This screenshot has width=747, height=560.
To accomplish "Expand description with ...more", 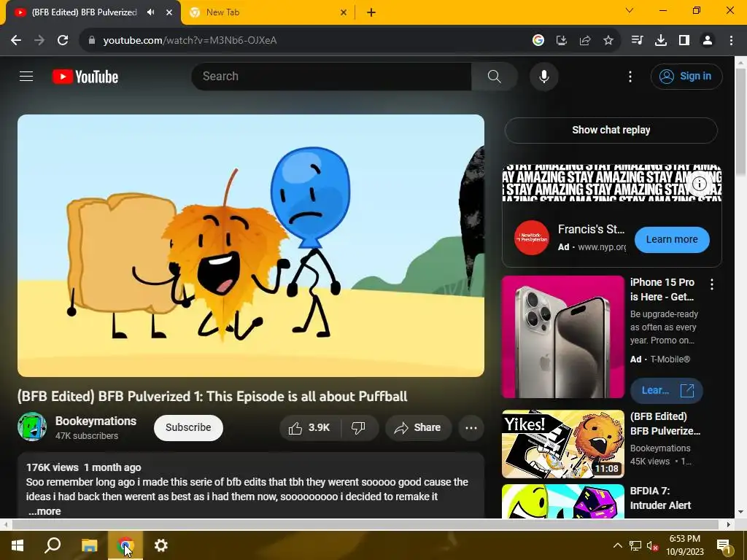I will tap(44, 511).
